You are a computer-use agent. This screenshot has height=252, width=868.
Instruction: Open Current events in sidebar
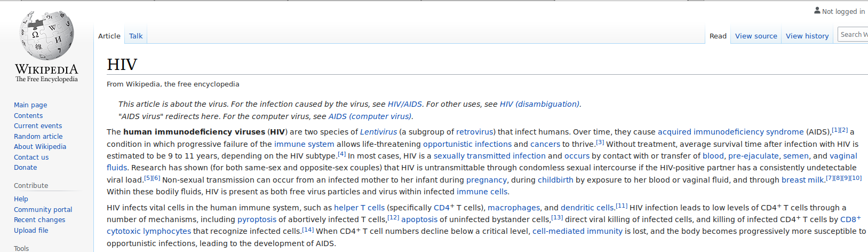[38, 125]
